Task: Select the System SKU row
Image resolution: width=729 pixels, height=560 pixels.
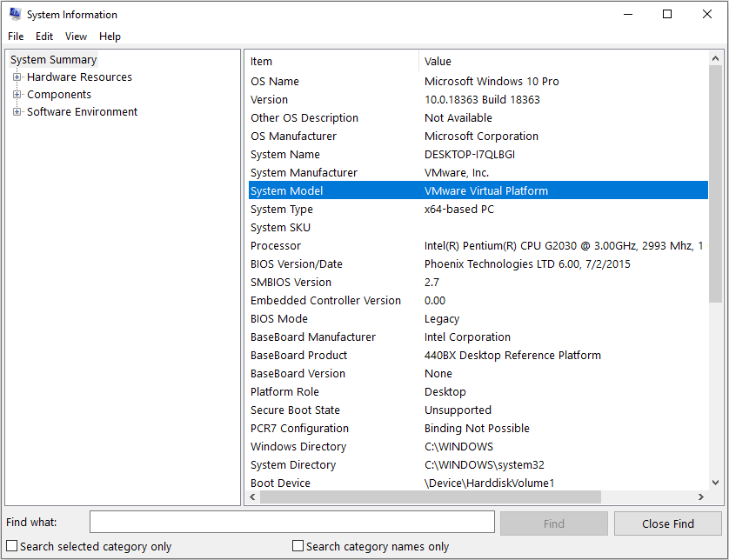Action: pyautogui.click(x=478, y=227)
